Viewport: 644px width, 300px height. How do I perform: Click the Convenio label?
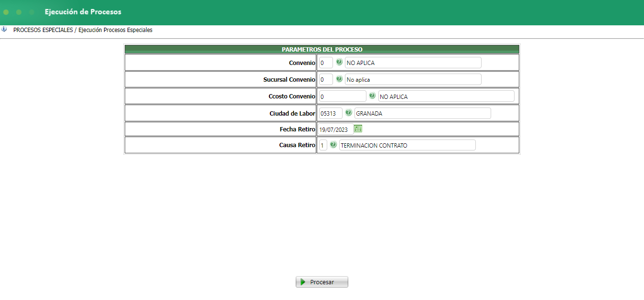[302, 63]
